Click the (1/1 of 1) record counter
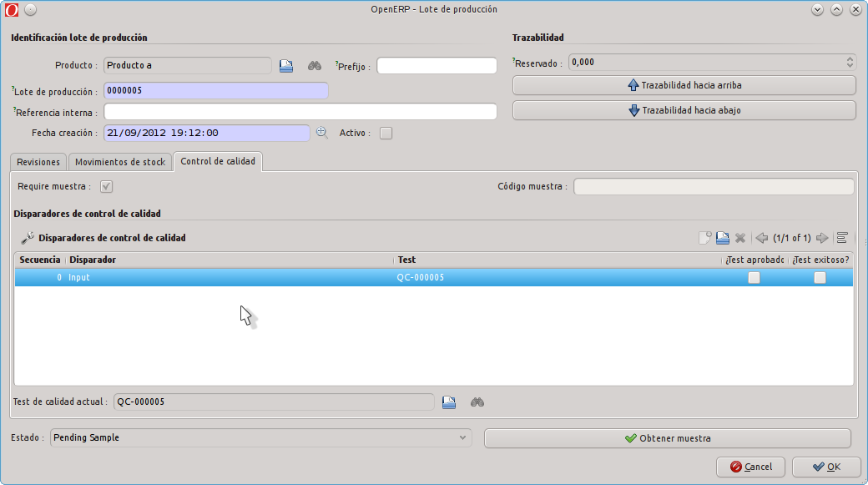 pyautogui.click(x=791, y=238)
